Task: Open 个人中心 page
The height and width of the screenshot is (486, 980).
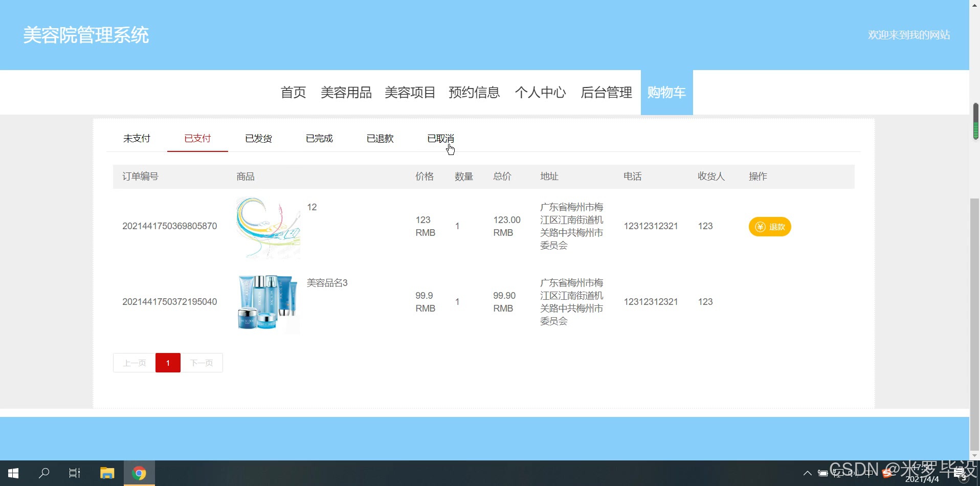Action: [x=540, y=93]
